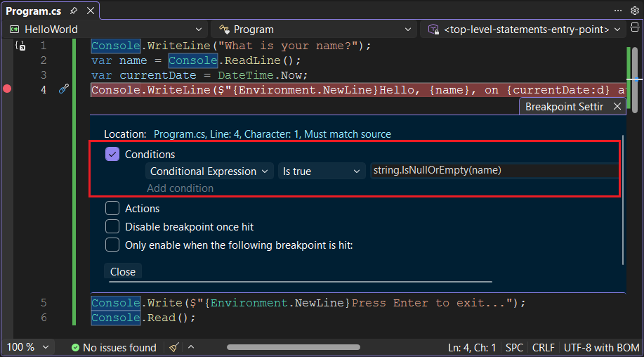Click the pin icon on Program.cs tab

[74, 11]
